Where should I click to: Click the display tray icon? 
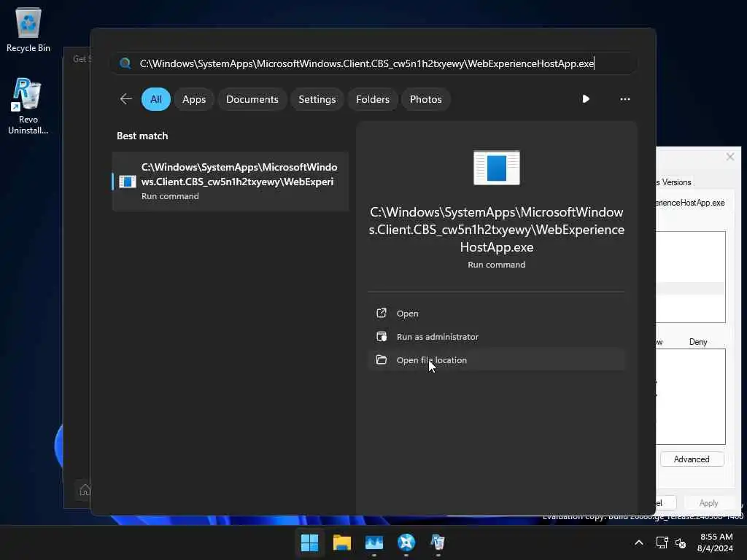pos(661,542)
